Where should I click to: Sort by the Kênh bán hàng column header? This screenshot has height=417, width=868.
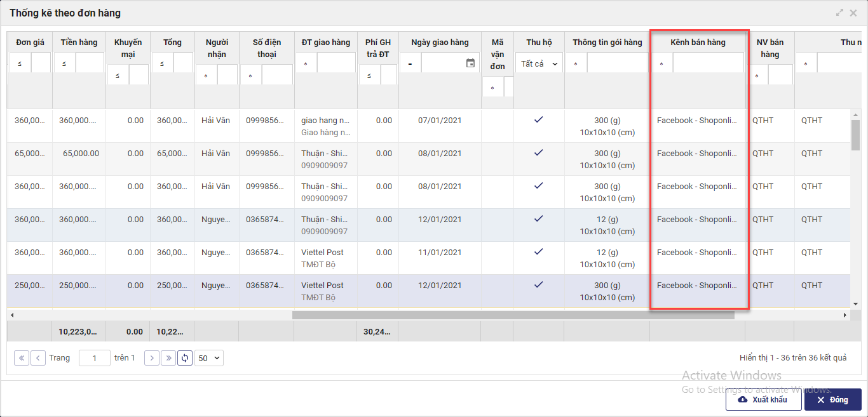click(x=698, y=43)
